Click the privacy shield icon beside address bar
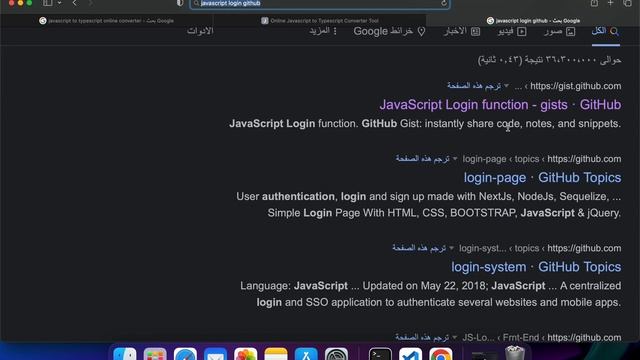This screenshot has width=640, height=360. pyautogui.click(x=180, y=3)
